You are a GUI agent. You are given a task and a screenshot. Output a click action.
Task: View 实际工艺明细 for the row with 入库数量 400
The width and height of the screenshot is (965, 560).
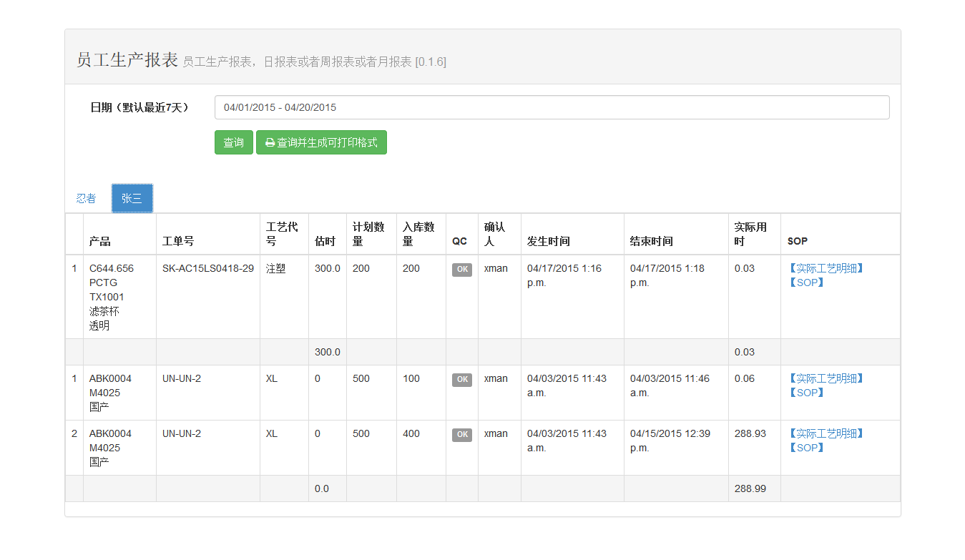pyautogui.click(x=826, y=433)
